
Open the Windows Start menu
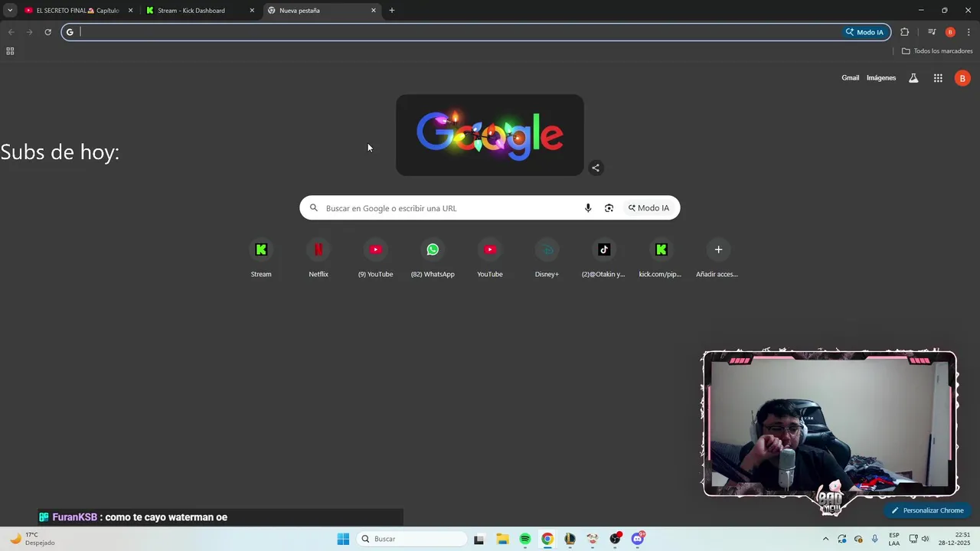[x=343, y=539]
